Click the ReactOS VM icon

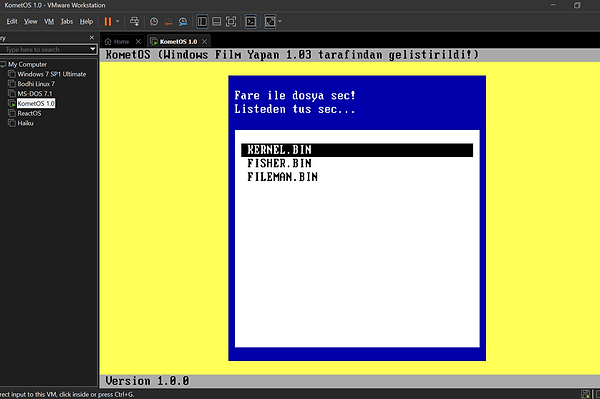click(x=12, y=113)
